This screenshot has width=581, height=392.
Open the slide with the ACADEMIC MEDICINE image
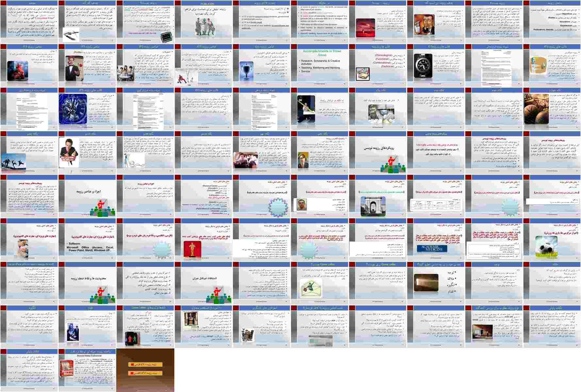point(436,239)
